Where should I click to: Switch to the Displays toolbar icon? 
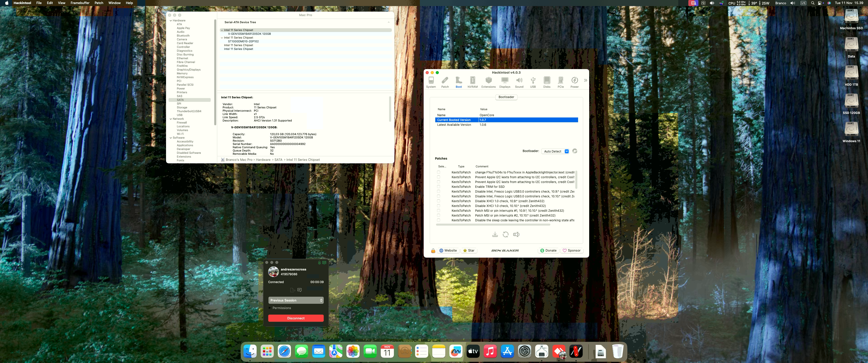pyautogui.click(x=504, y=82)
